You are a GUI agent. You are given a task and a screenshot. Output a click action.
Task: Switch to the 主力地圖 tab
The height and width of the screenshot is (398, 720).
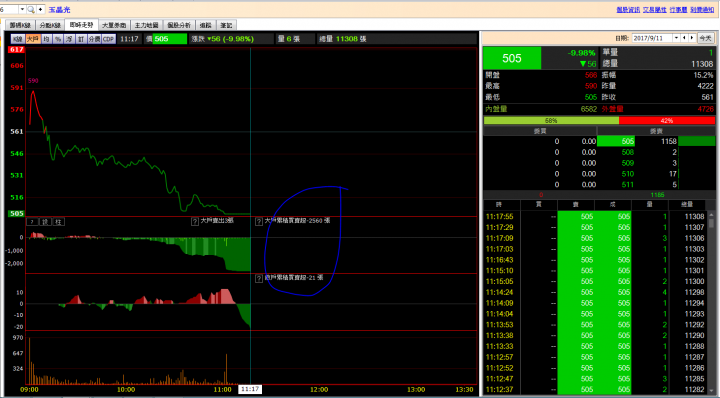tap(146, 25)
